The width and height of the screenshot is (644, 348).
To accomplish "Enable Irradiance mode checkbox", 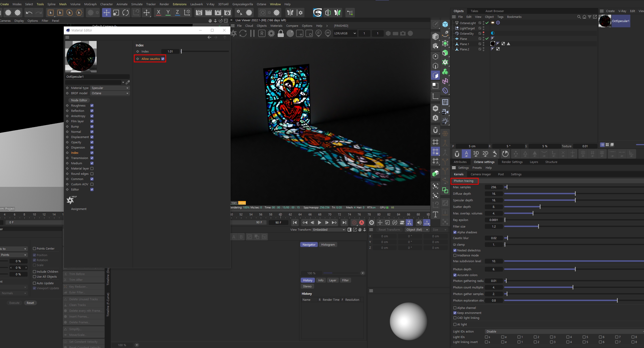I will (455, 255).
